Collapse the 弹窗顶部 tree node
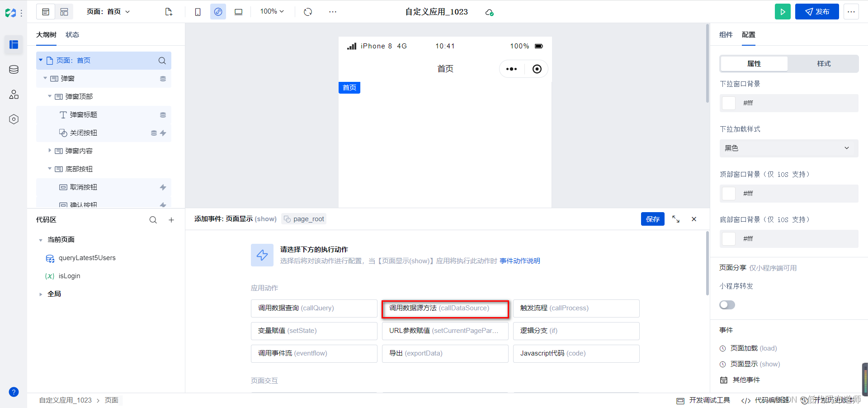Screen dimensions: 868x408 (x=50, y=96)
